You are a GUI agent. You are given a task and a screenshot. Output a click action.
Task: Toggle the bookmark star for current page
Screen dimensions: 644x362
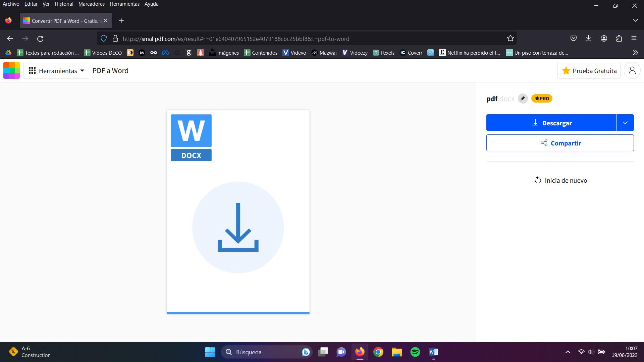pos(510,38)
